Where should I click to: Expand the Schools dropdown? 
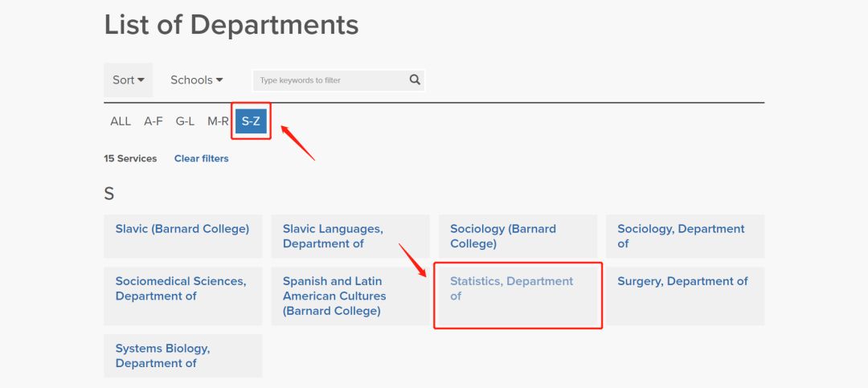tap(196, 80)
